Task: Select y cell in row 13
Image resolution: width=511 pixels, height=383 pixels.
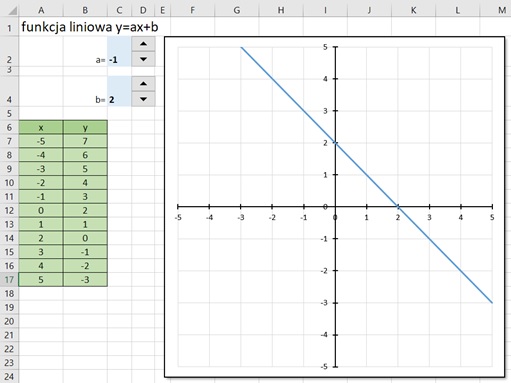Action: coord(85,224)
